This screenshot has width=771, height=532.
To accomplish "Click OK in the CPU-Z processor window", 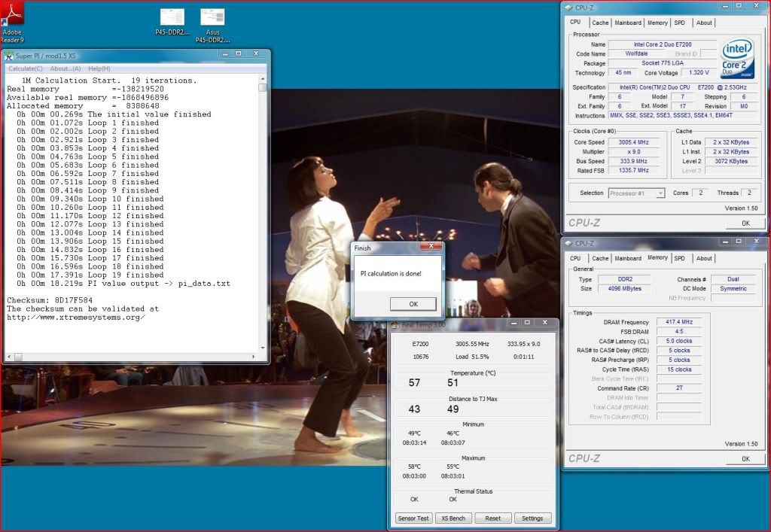I will [x=745, y=223].
